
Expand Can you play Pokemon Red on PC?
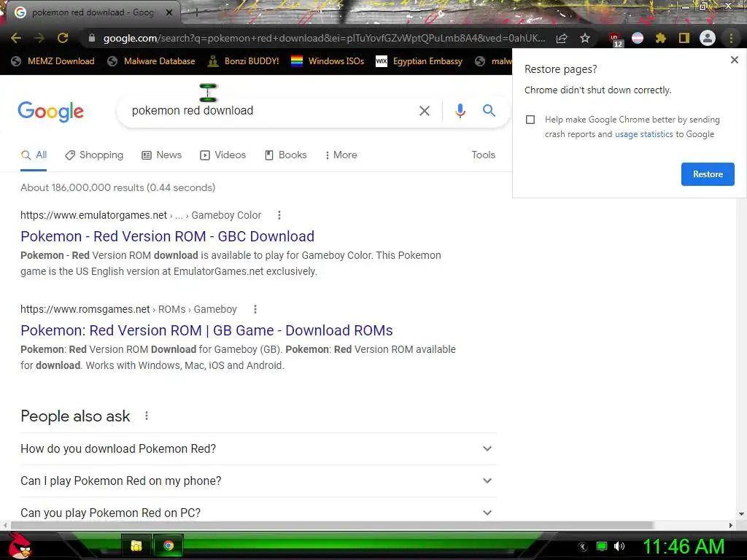coord(258,513)
